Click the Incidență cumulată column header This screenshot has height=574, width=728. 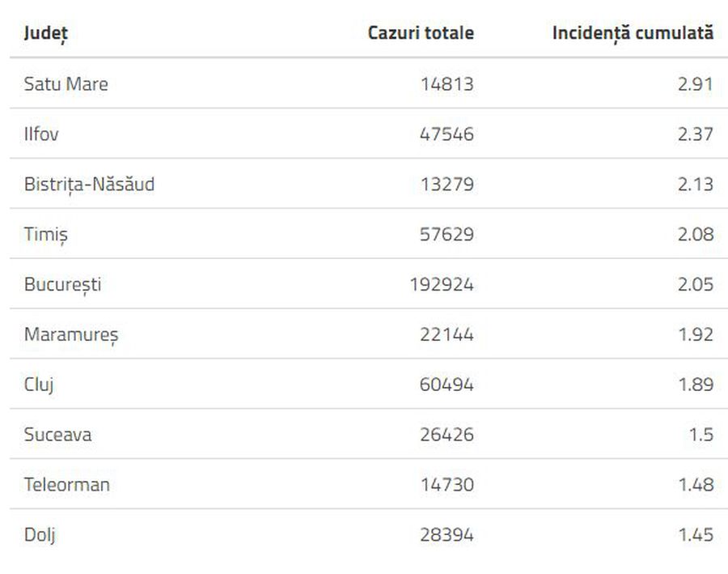[x=633, y=33]
